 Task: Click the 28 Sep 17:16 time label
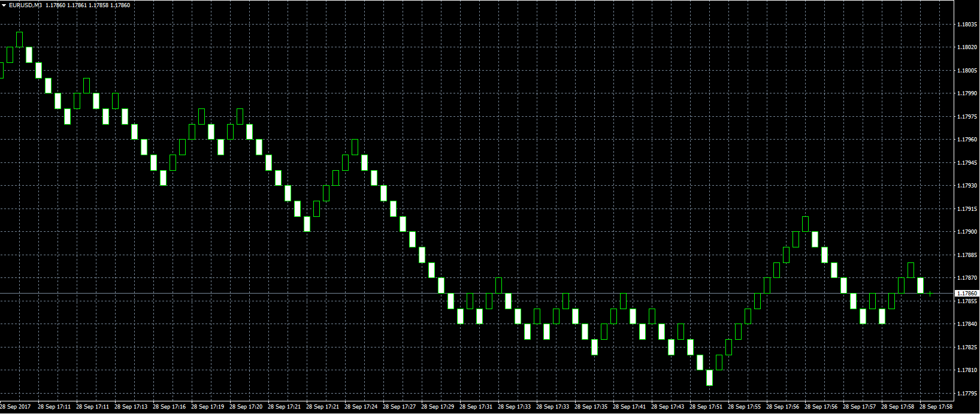click(170, 407)
